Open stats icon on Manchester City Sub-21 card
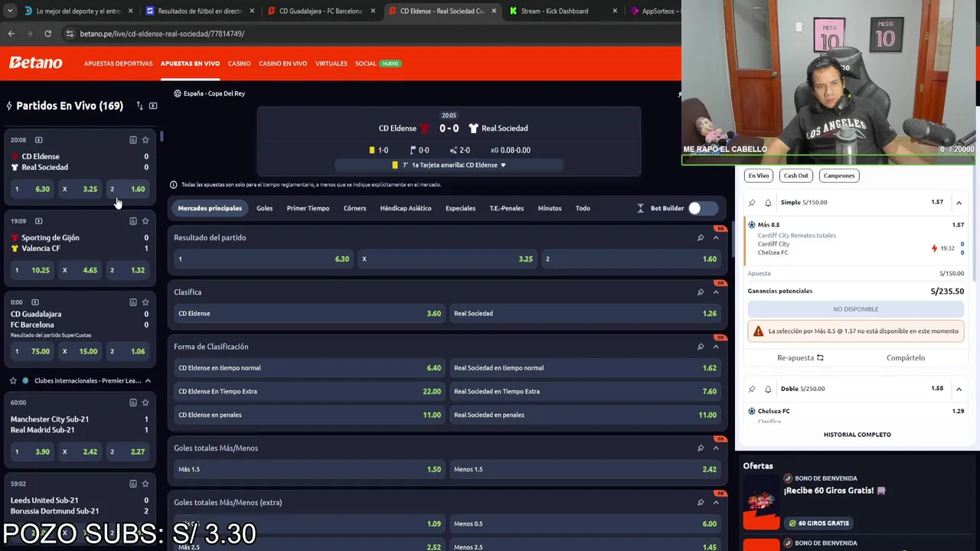This screenshot has height=551, width=980. 133,403
